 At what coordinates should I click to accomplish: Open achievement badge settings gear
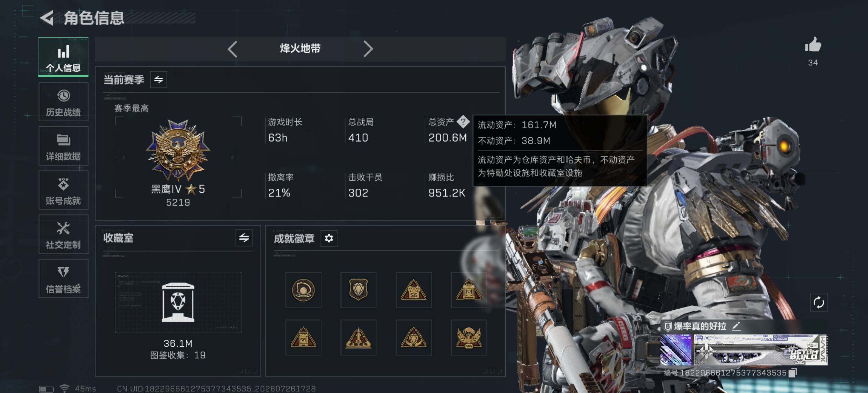329,239
